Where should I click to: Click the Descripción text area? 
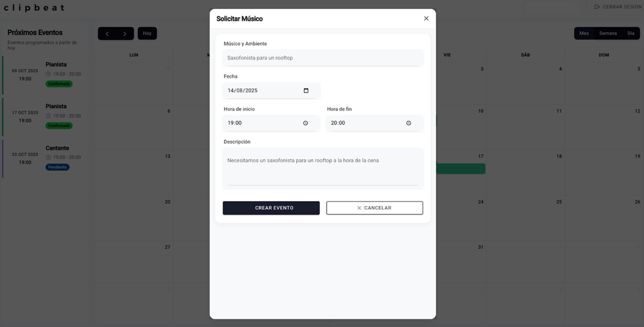coord(322,168)
